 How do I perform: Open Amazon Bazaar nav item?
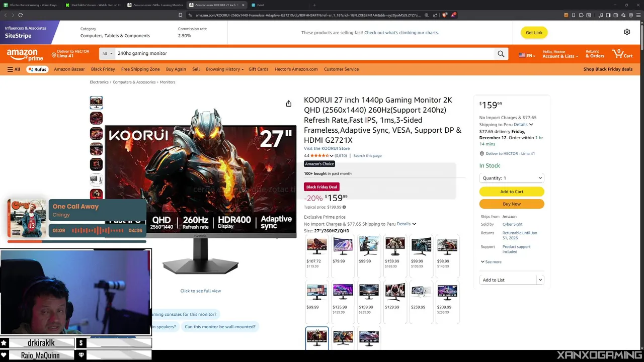click(x=69, y=69)
